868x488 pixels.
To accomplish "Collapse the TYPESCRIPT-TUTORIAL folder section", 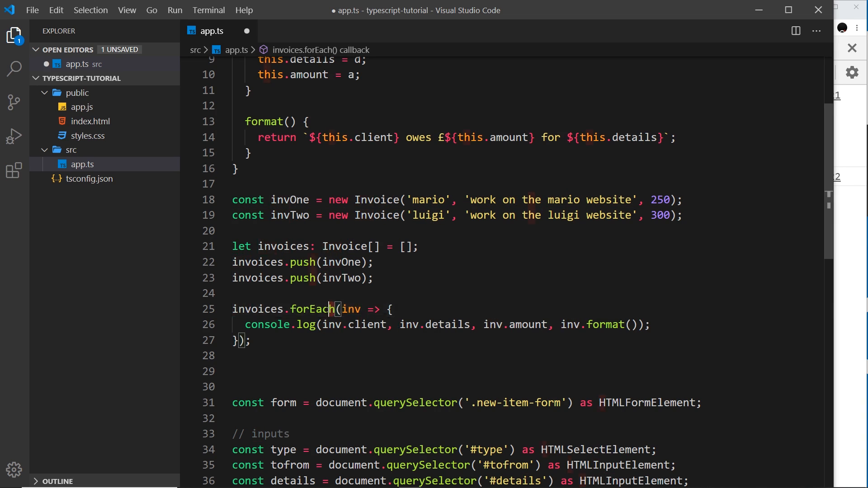I will point(36,78).
